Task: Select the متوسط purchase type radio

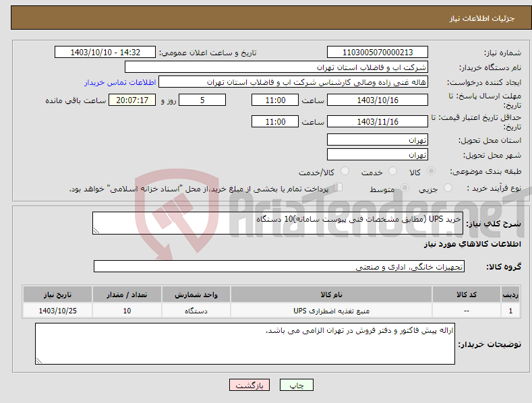Action: point(405,187)
